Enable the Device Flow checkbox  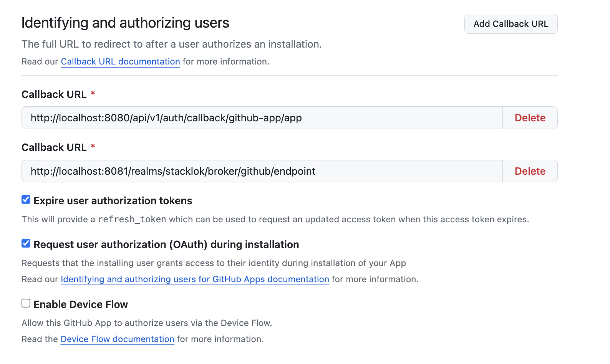coord(26,303)
